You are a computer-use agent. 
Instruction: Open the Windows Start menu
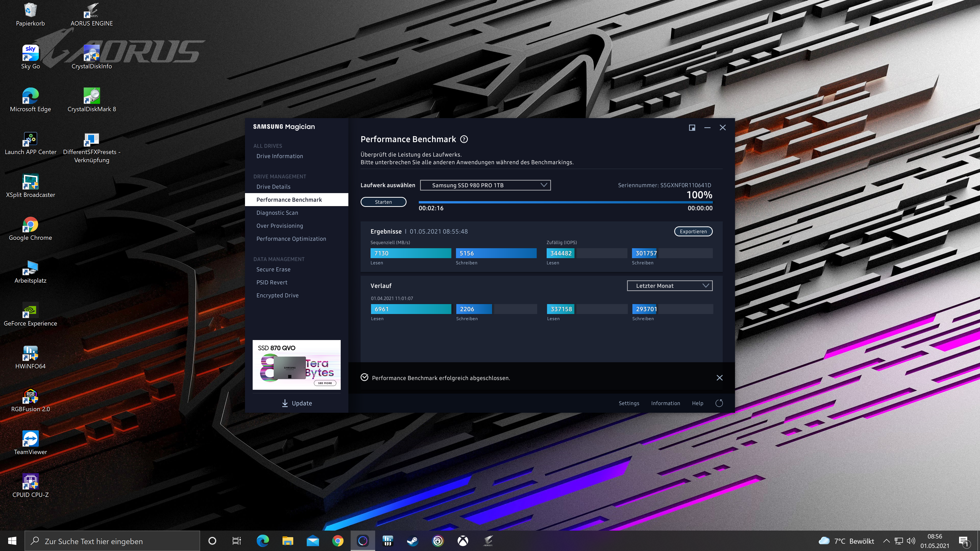[12, 541]
